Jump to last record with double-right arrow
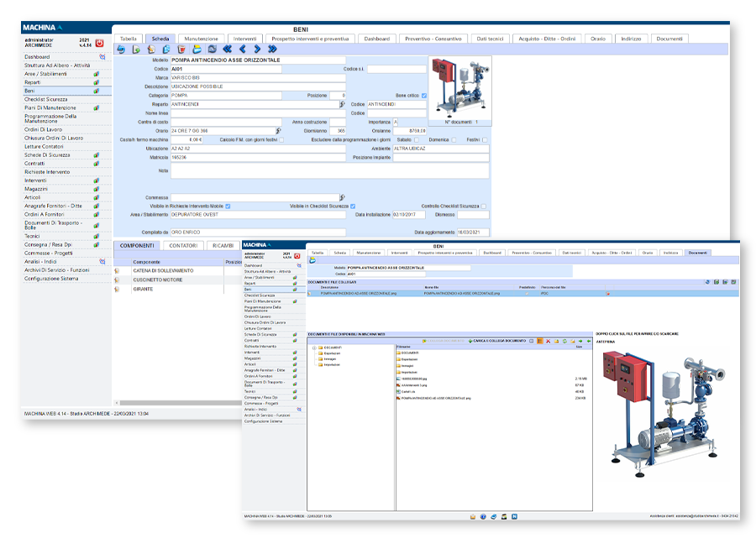Viewport: 756px width, 554px height. [x=272, y=50]
